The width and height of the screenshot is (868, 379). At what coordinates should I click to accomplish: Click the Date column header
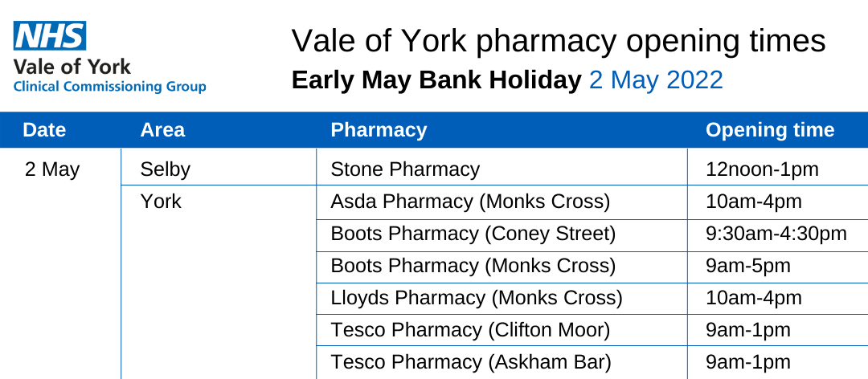point(44,130)
